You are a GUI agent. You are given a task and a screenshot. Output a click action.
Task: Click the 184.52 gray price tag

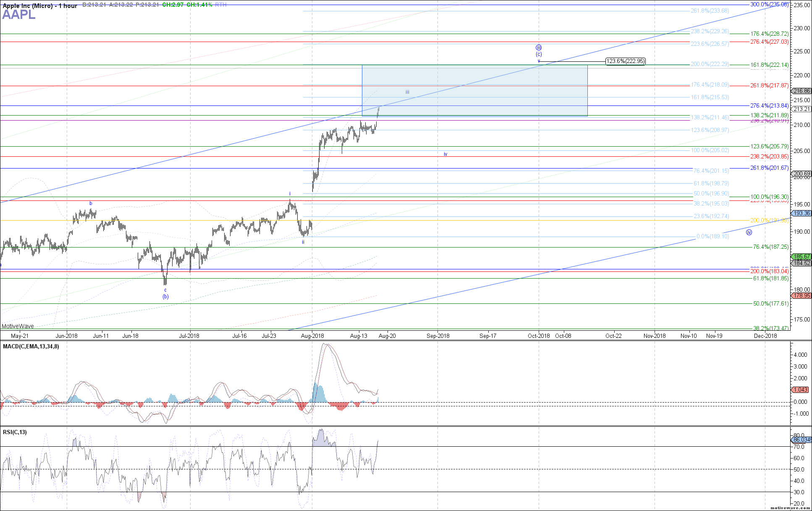pyautogui.click(x=802, y=263)
